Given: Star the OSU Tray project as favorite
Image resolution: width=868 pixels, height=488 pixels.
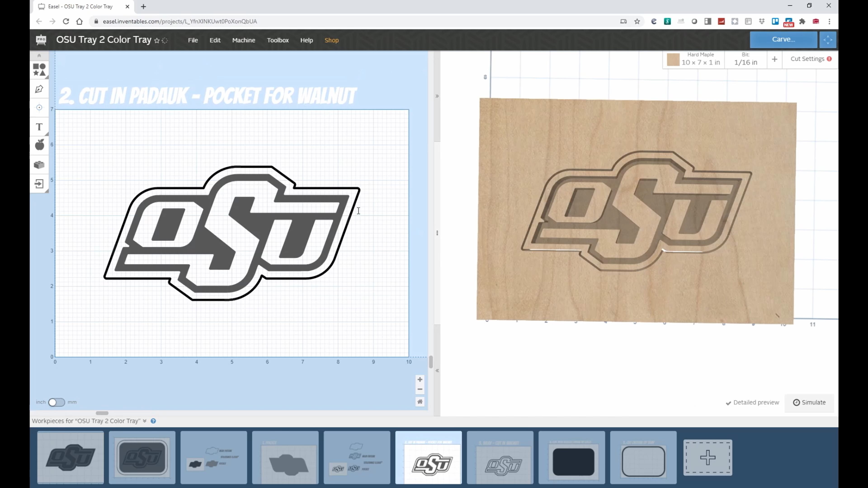Looking at the screenshot, I should pos(157,40).
